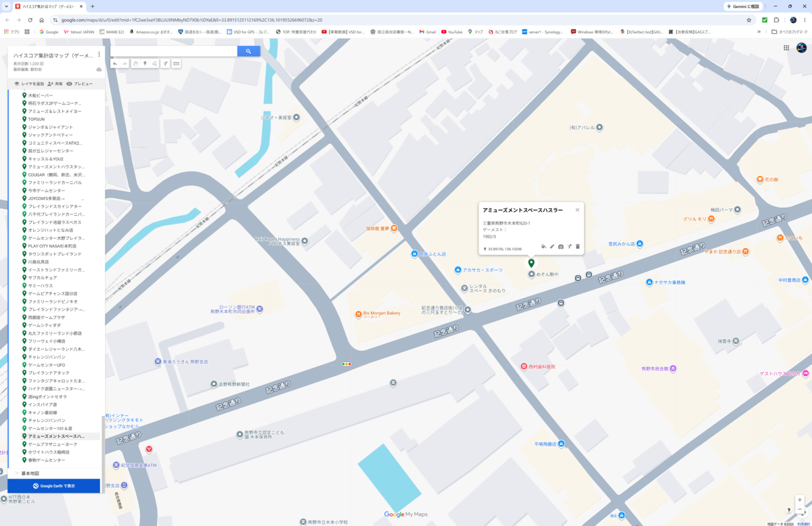Delete the place with trash icon
812x526 pixels.
[x=578, y=247]
